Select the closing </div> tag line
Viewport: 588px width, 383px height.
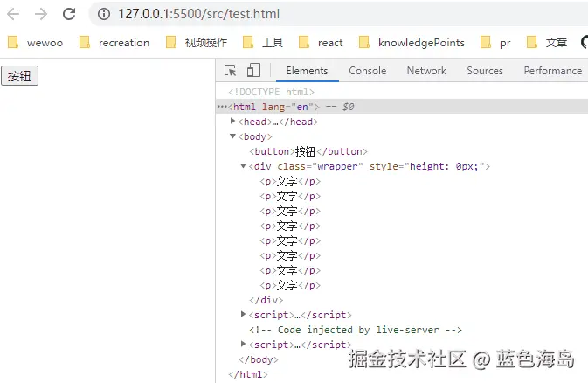point(266,301)
